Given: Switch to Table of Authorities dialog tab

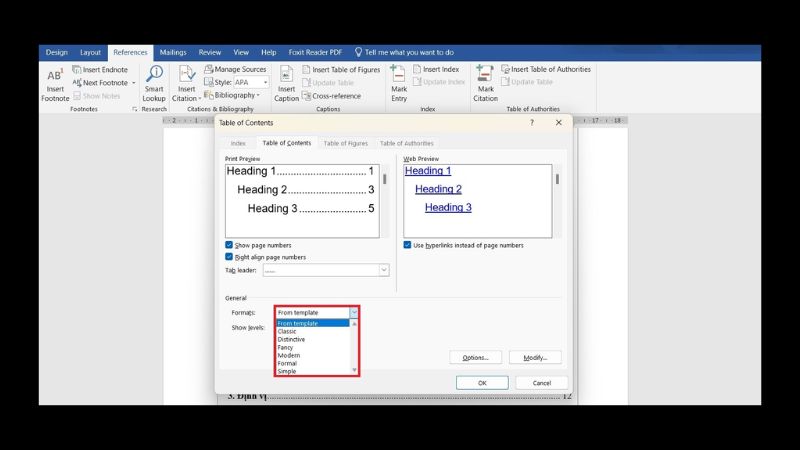Looking at the screenshot, I should [407, 143].
